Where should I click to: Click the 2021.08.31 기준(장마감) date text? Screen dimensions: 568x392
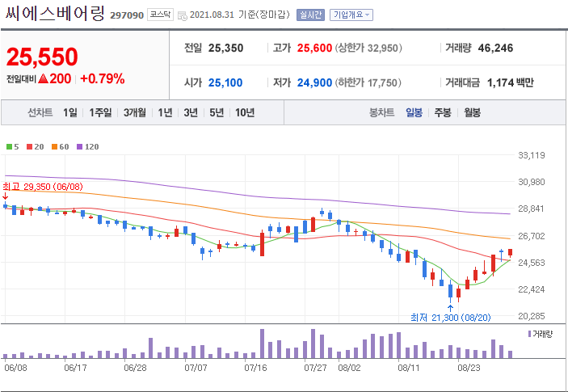[240, 15]
